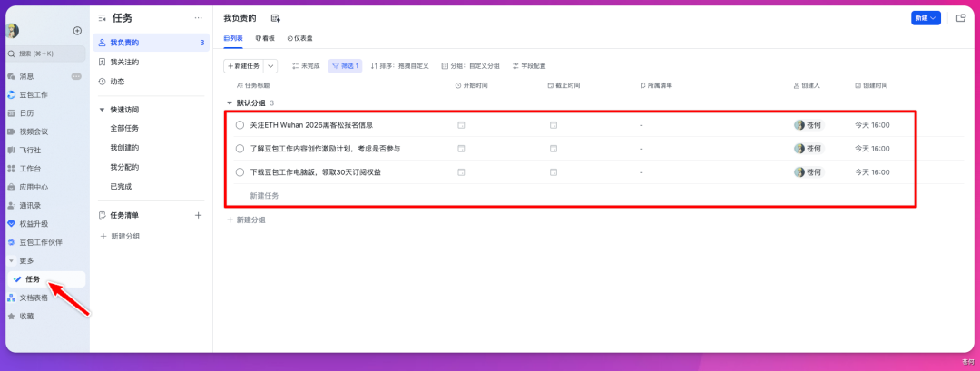This screenshot has height=371, width=980.
Task: Toggle the 未完成 incomplete filter
Action: coord(306,65)
